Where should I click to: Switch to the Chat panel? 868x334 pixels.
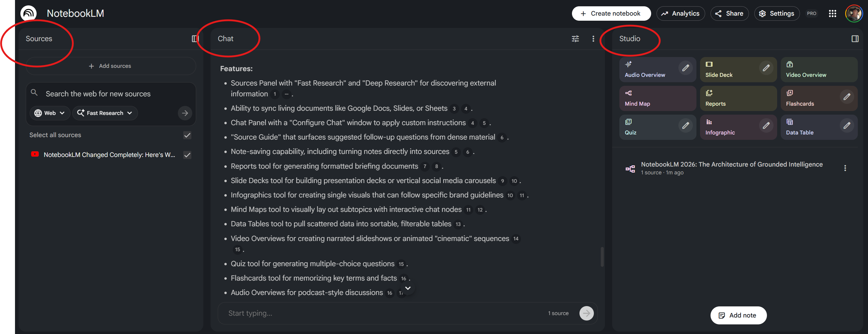pyautogui.click(x=226, y=38)
